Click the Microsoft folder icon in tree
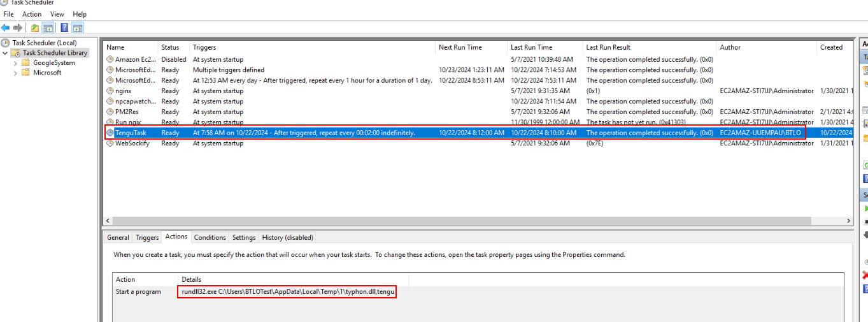 (x=25, y=73)
